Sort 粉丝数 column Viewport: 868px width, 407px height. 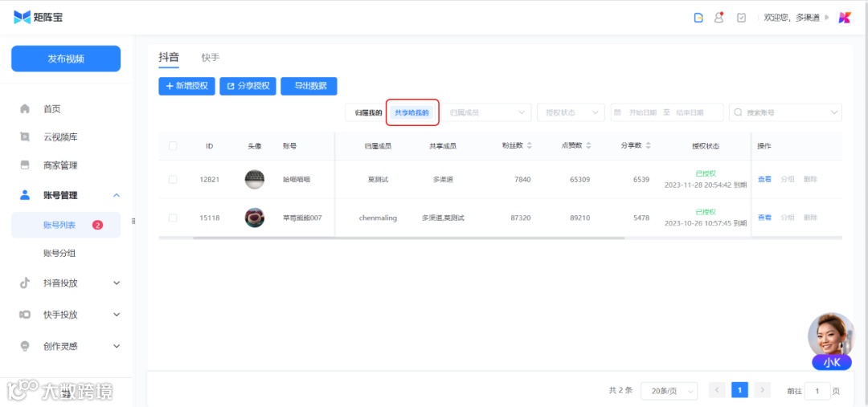(529, 146)
